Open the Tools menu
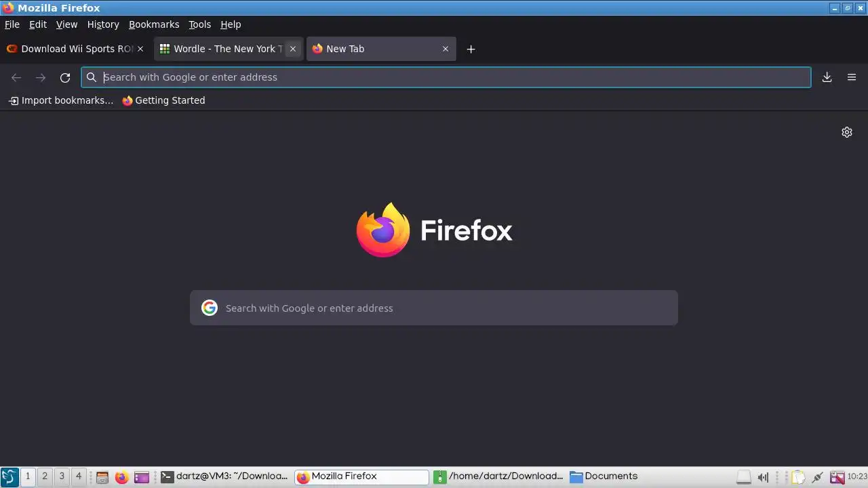The width and height of the screenshot is (868, 488). [x=199, y=24]
